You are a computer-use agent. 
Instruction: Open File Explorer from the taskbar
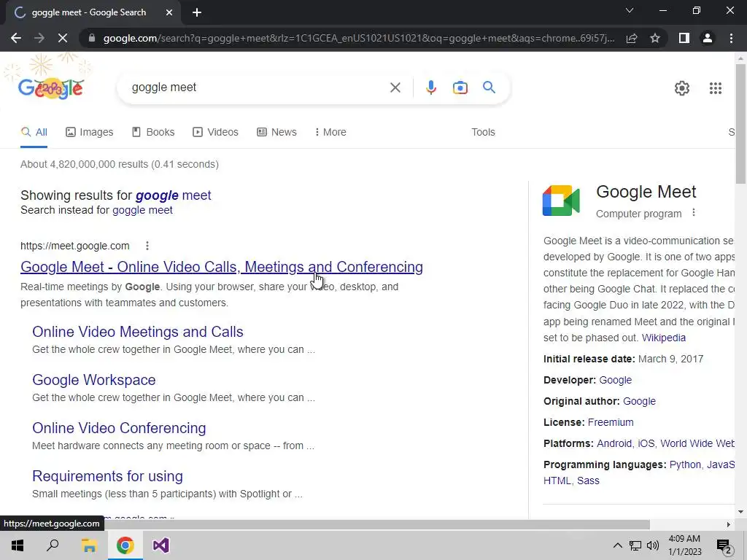(89, 545)
